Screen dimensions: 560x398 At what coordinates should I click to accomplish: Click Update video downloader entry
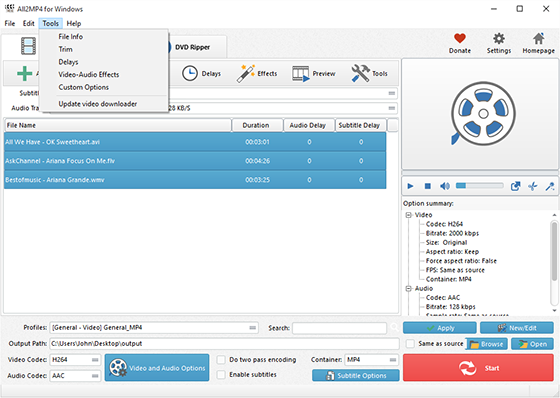click(x=98, y=104)
